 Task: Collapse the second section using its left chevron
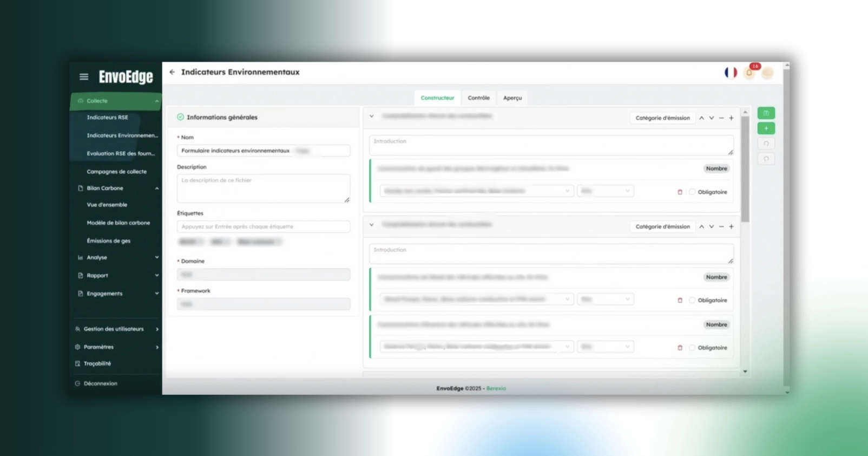click(372, 225)
